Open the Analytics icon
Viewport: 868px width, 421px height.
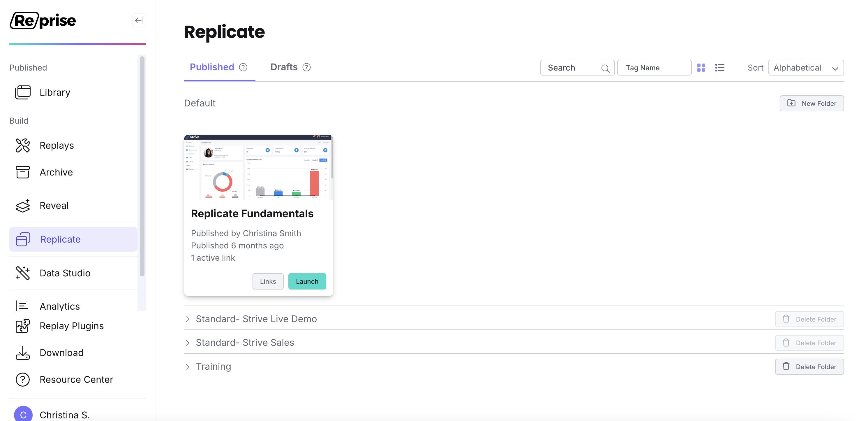pos(22,306)
